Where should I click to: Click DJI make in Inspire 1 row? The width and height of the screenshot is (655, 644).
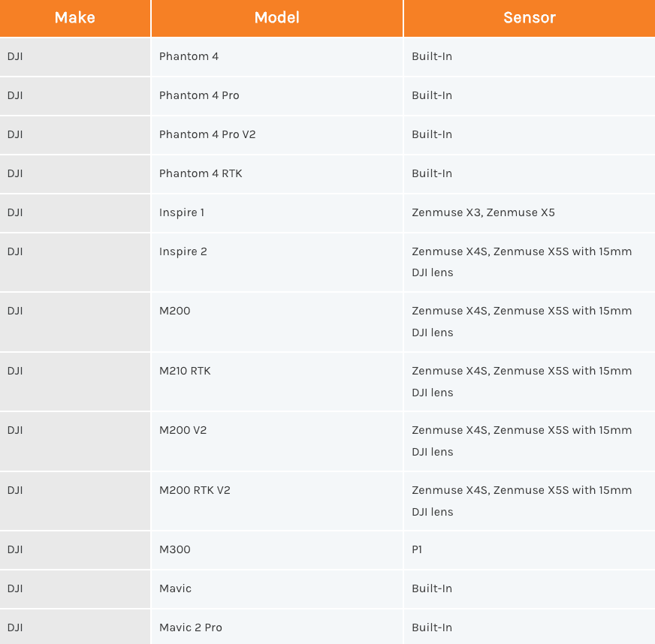point(75,213)
